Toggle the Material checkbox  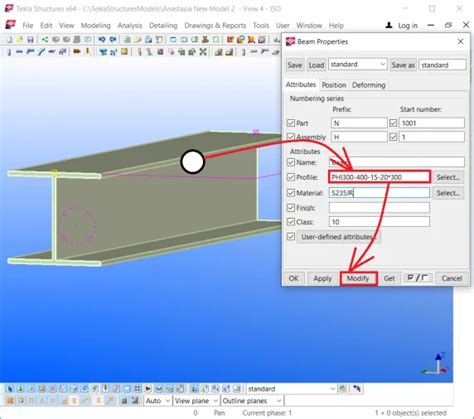tap(291, 193)
